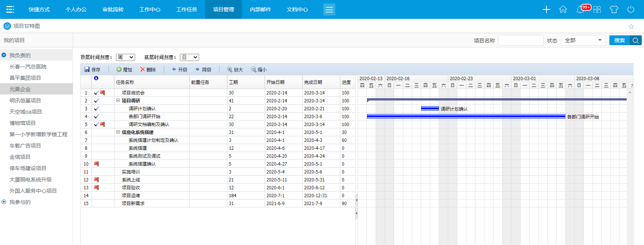
Task: Collapse the 我负责的 project group
Action: point(4,55)
